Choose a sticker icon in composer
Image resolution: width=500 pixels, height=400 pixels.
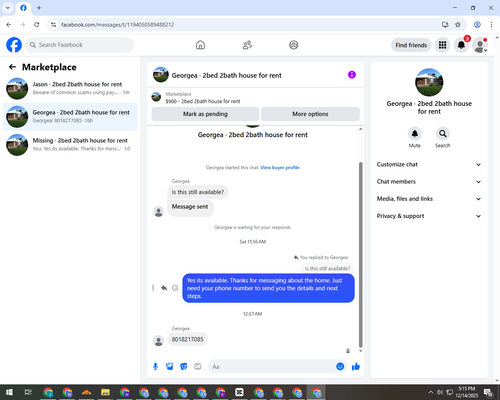tap(184, 367)
